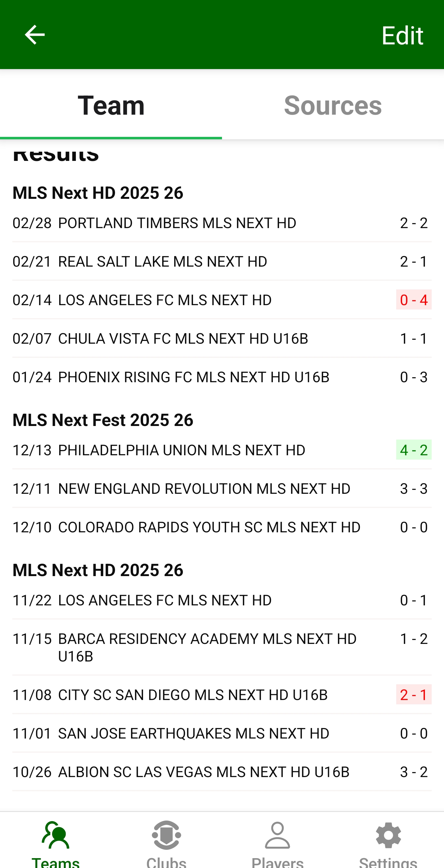Tap the back arrow icon
This screenshot has width=444, height=868.
coord(35,35)
